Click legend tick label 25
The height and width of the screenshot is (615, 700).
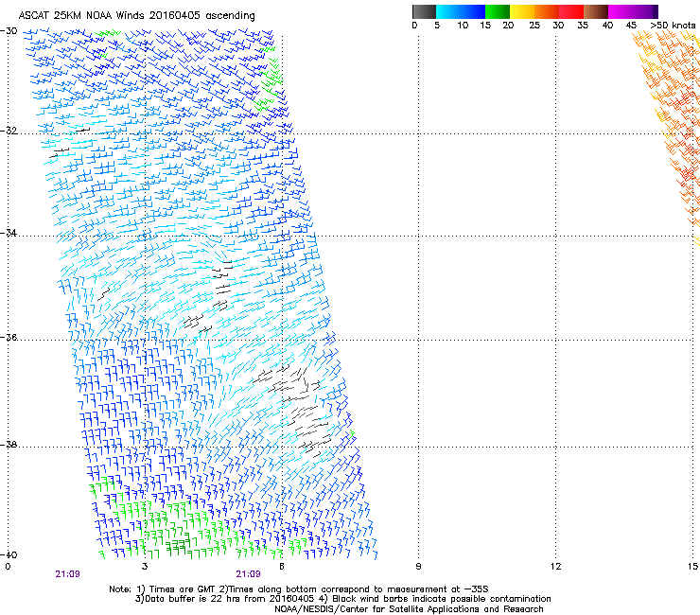(x=534, y=26)
